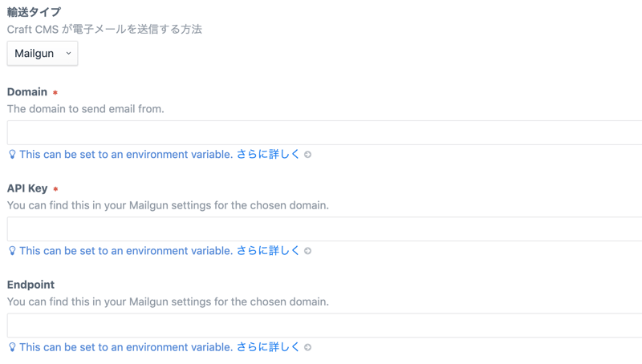Open the さらに詳しく link under Domain
Screen dimensions: 642x364
268,154
